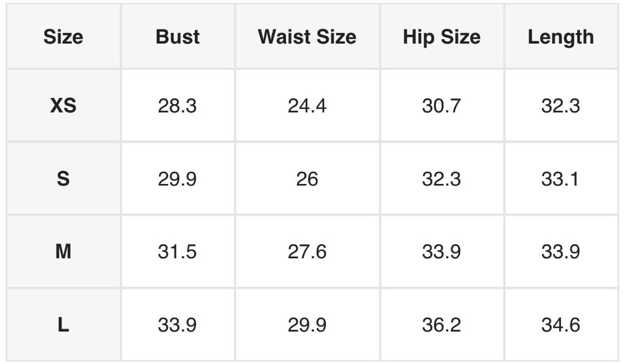This screenshot has width=627, height=364.
Task: Select the Bust column header
Action: [x=178, y=37]
